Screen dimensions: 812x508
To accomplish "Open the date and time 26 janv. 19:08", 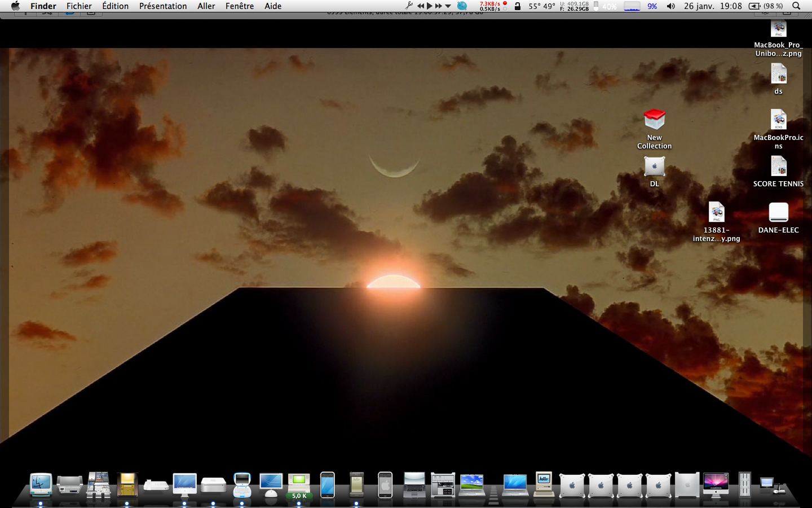I will [x=713, y=6].
